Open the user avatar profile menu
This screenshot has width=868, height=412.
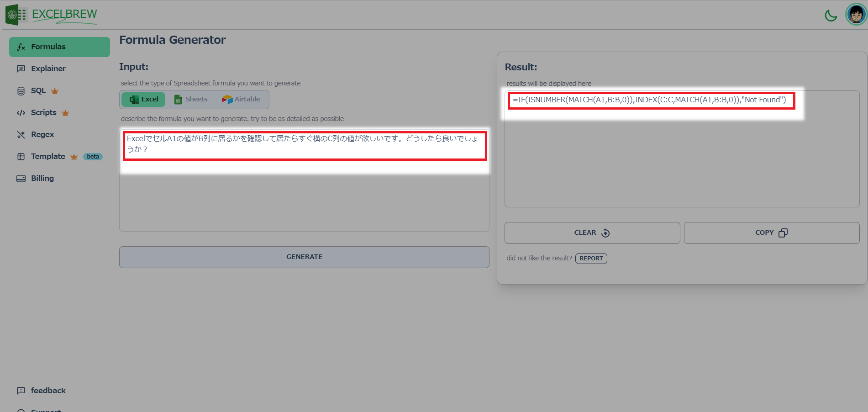click(856, 15)
